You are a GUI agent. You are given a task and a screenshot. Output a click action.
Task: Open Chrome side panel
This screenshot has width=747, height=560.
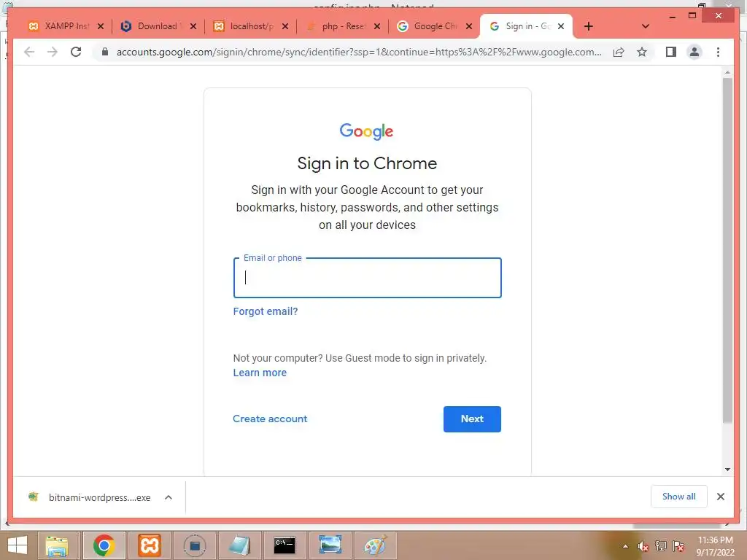(x=671, y=52)
